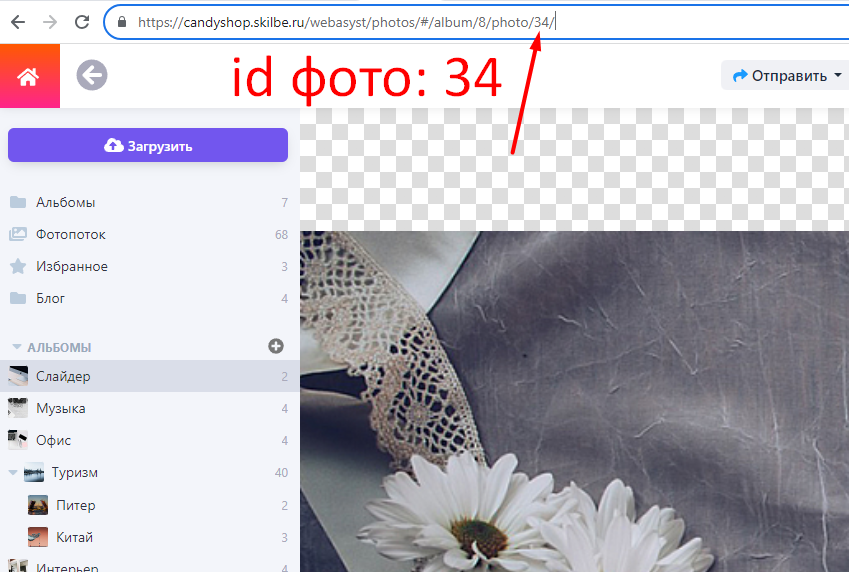
Task: Click the padlock site info icon
Action: pyautogui.click(x=122, y=21)
